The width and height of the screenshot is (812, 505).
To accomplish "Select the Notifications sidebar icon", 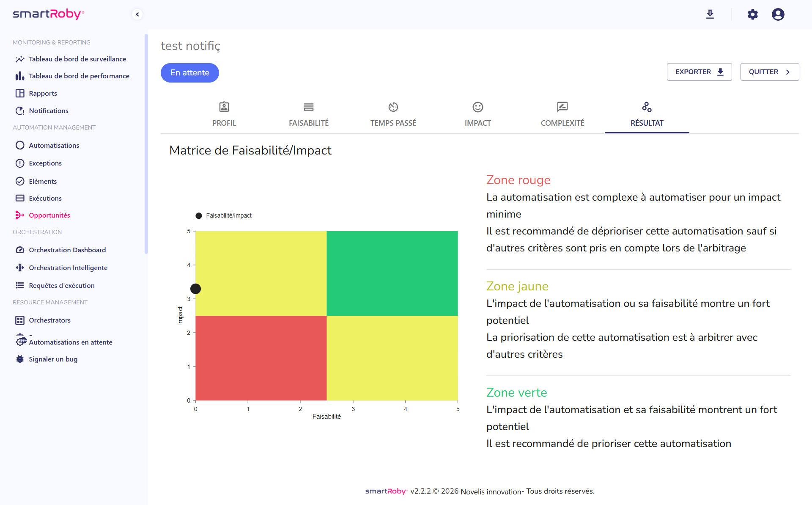I will 20,110.
